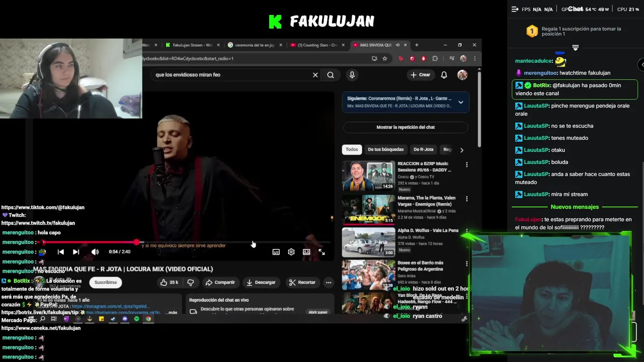
Task: Click LauutaSP username beside otaku
Action: (x=535, y=150)
